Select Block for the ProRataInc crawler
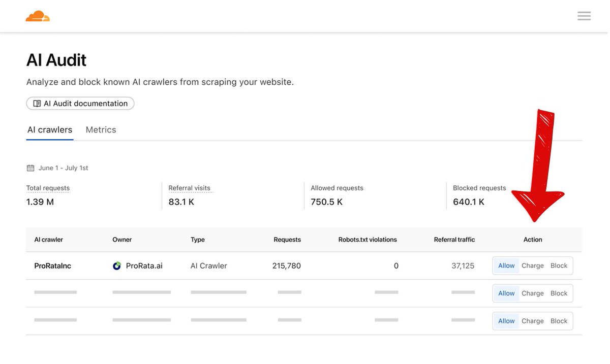The image size is (610, 364). pos(559,265)
